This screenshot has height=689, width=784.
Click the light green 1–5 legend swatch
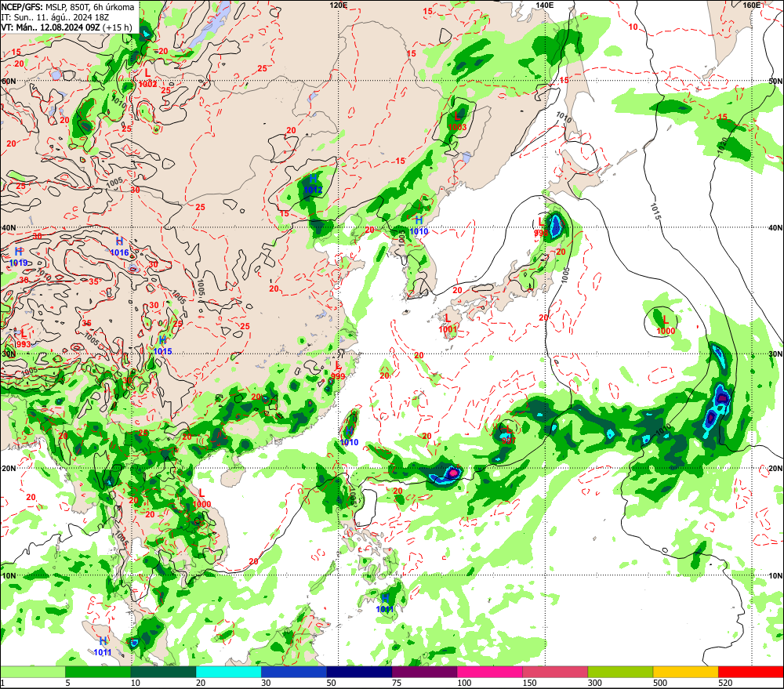[33, 672]
